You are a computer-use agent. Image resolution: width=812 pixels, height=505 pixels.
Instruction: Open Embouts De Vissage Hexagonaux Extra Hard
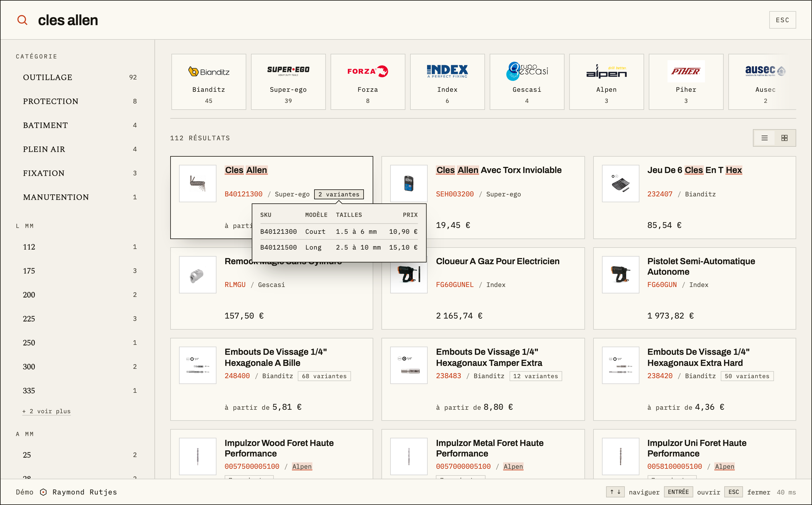click(x=698, y=357)
